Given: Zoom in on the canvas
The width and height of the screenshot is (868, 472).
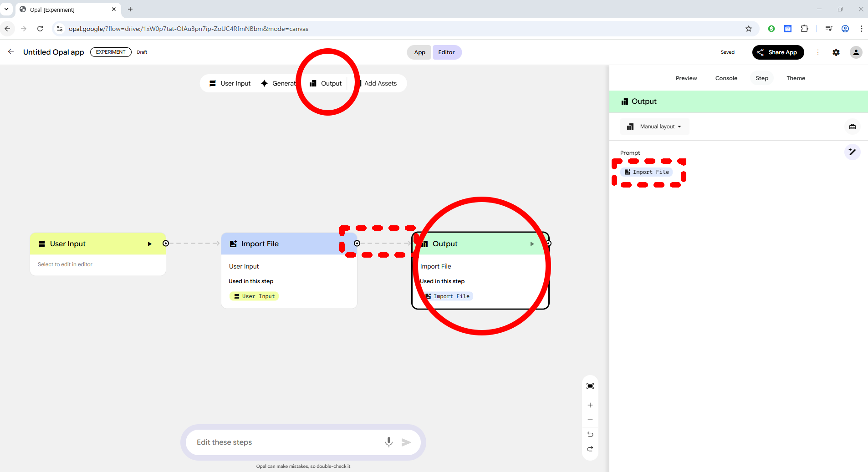Looking at the screenshot, I should [x=590, y=405].
